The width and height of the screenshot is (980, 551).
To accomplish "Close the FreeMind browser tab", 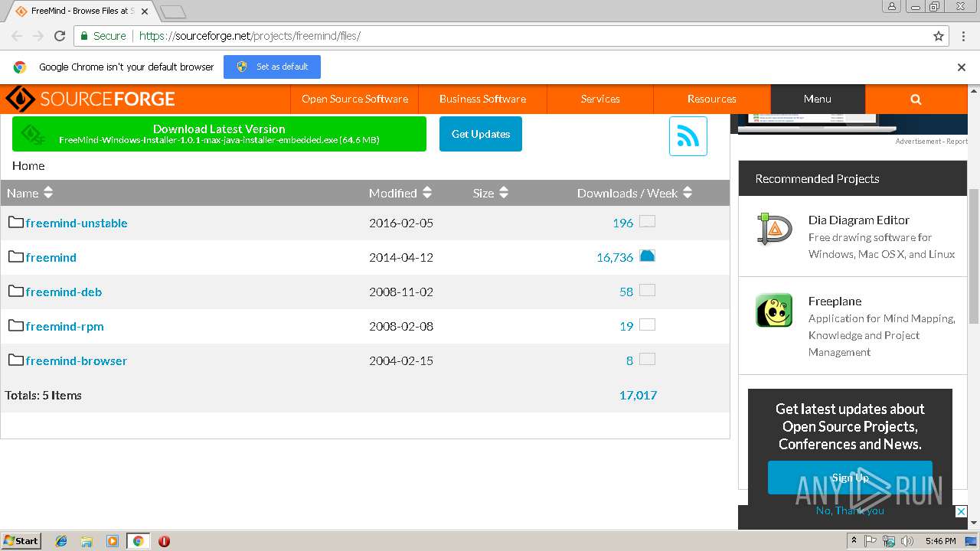I will tap(145, 11).
